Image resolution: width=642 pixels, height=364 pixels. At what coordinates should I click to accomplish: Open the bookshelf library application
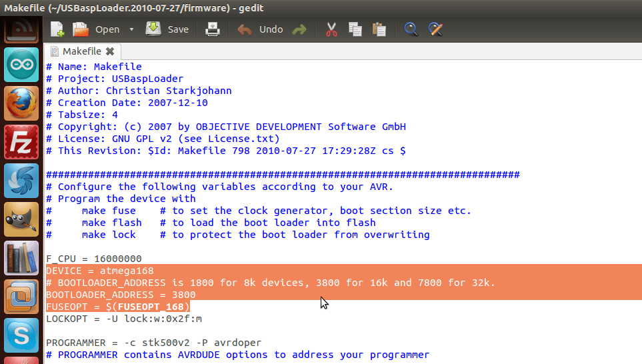21,258
